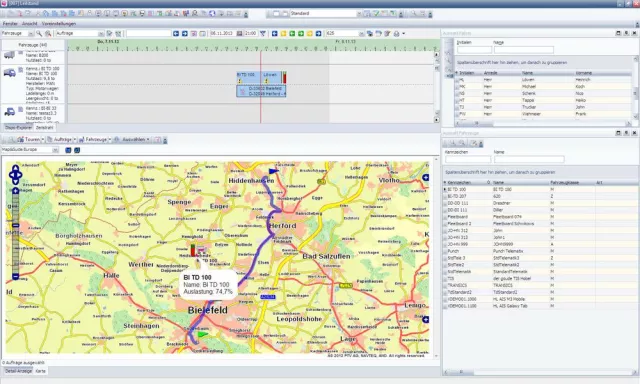
Task: Pan the map right with the arrow control
Action: click(x=20, y=175)
